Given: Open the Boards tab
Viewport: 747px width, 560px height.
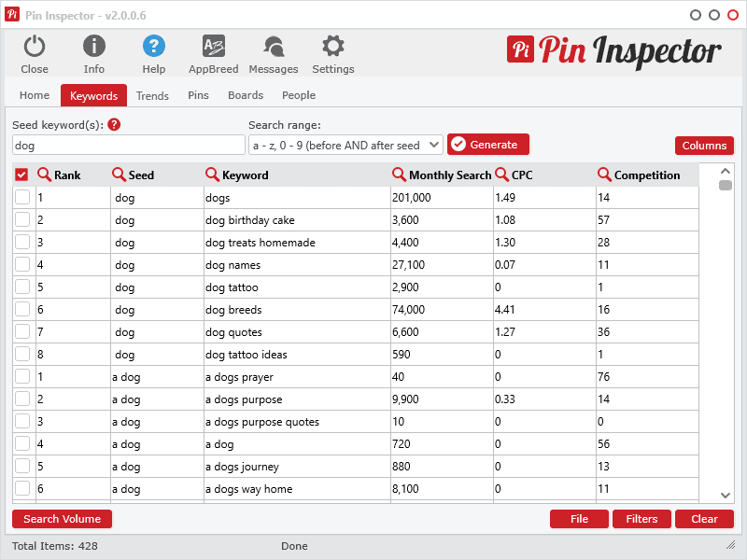Looking at the screenshot, I should pos(246,95).
